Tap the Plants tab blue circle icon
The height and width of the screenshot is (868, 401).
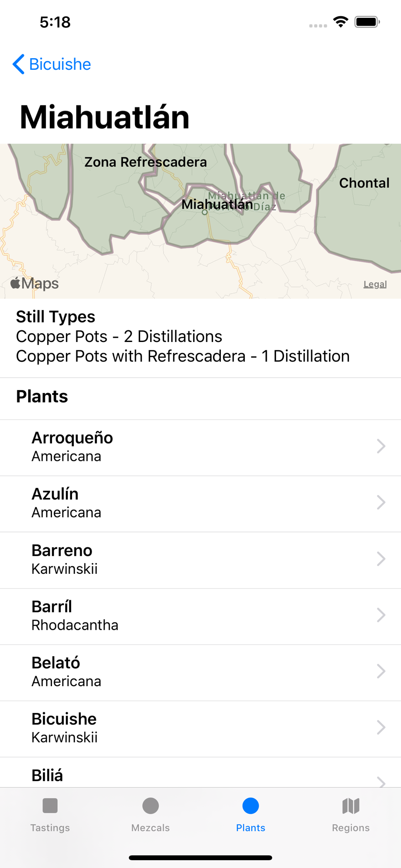tap(251, 806)
